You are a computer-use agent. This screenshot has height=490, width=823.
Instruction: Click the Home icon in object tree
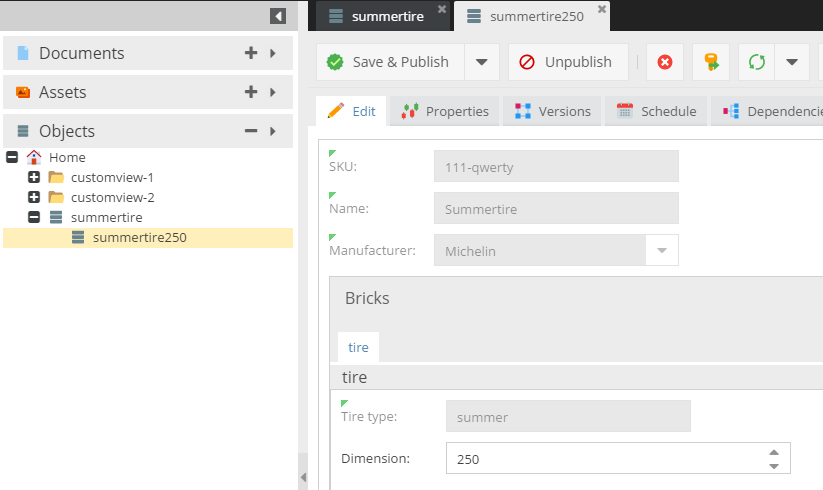pyautogui.click(x=34, y=157)
